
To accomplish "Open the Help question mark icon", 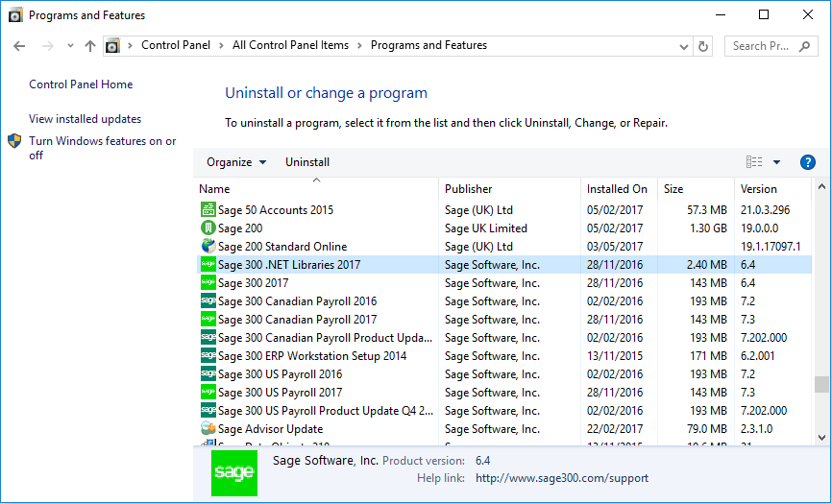I will click(807, 162).
